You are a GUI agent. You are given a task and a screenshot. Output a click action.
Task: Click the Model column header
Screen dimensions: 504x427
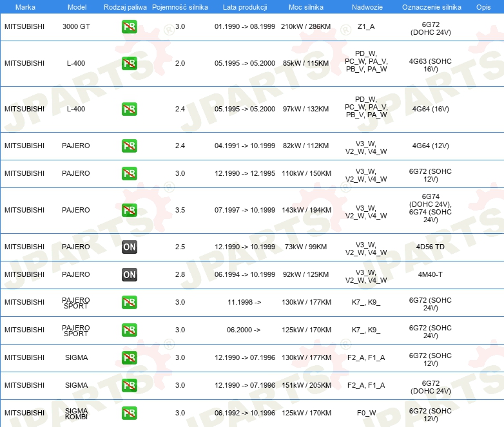pos(77,7)
